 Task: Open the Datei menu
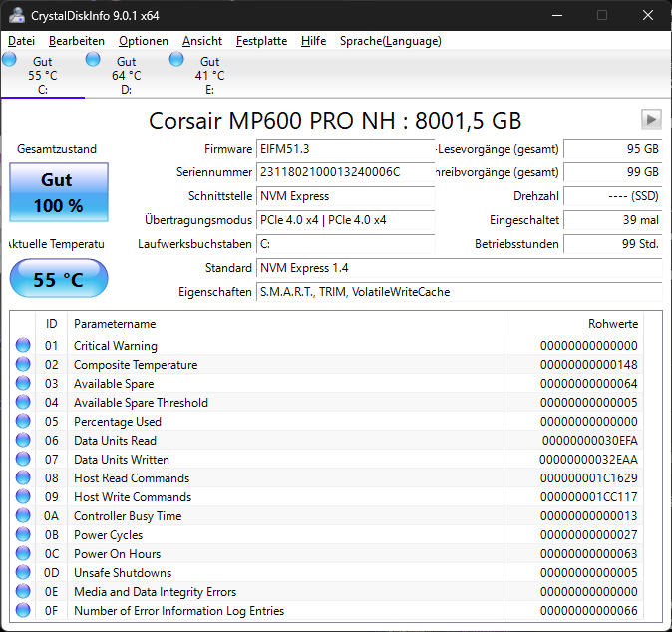(x=21, y=41)
